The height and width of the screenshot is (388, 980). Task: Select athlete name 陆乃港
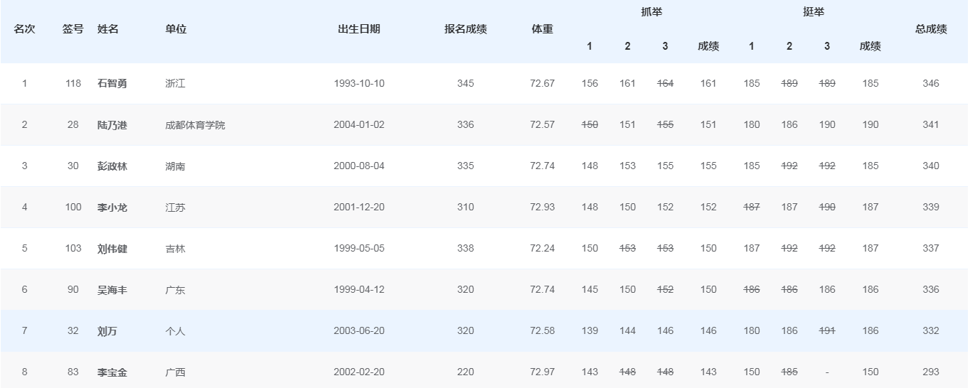pos(112,124)
